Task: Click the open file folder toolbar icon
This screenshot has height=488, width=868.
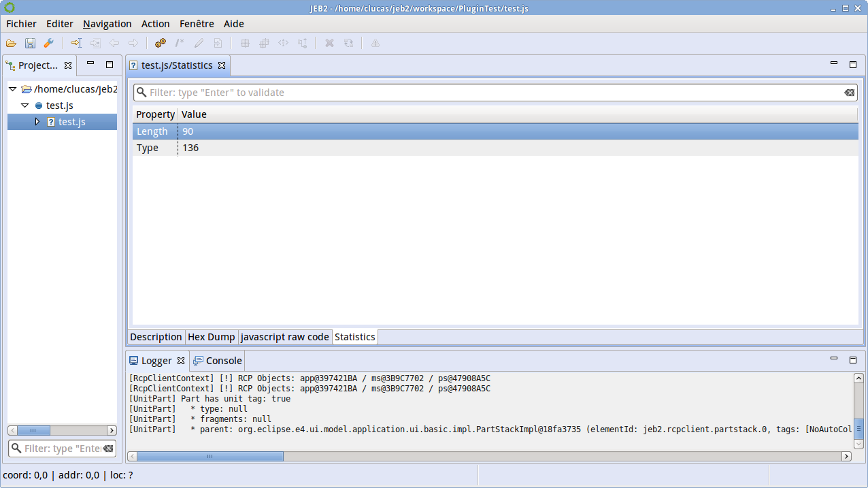Action: (11, 43)
